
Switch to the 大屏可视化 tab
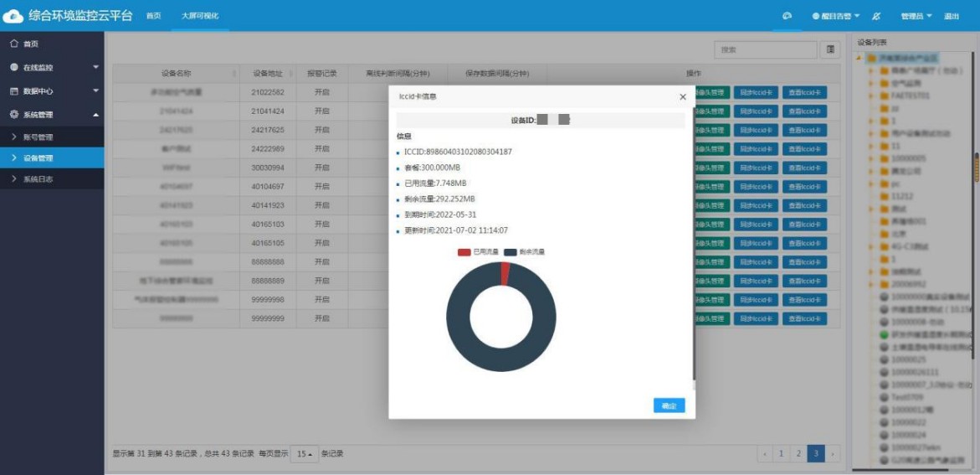coord(200,16)
